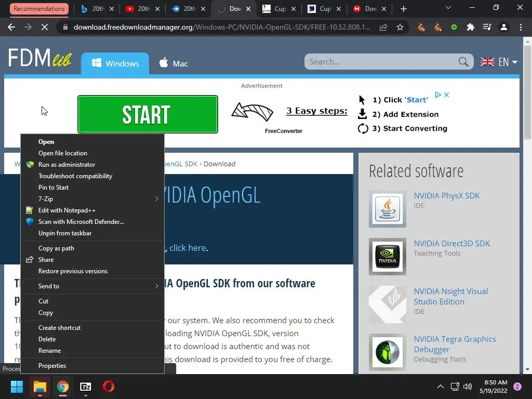The height and width of the screenshot is (399, 532).
Task: Choose Open in the context menu
Action: point(92,142)
